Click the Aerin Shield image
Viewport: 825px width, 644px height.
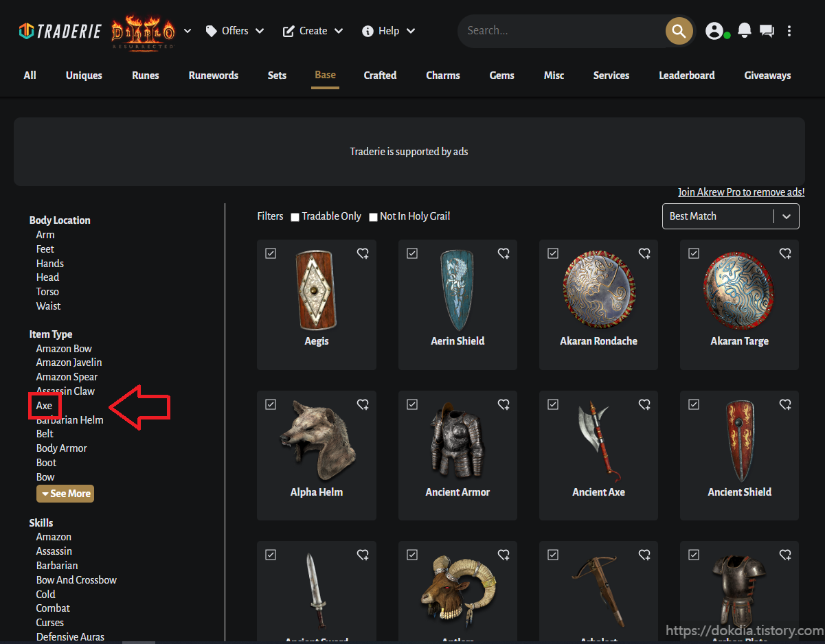[457, 290]
